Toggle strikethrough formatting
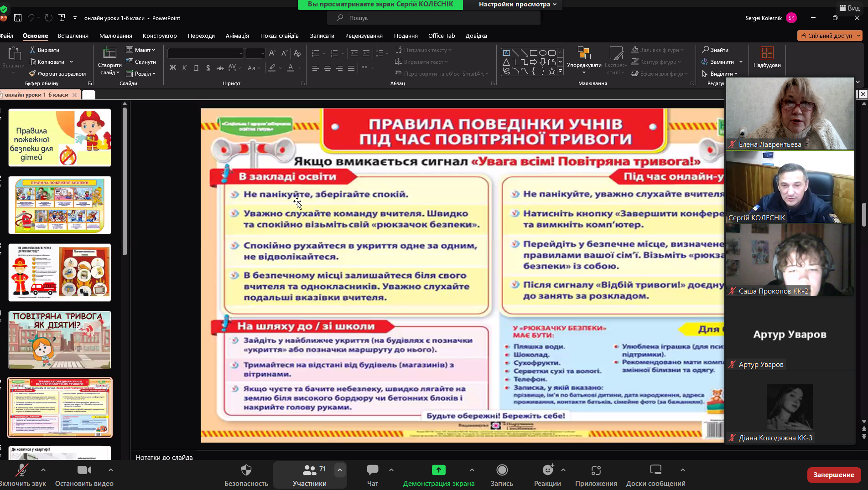The image size is (868, 490). pos(220,67)
